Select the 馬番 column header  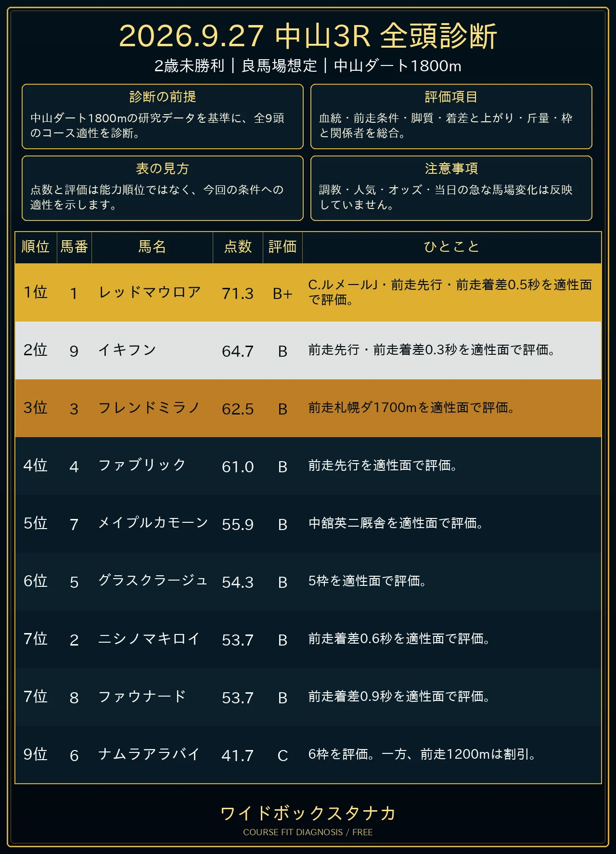click(74, 247)
